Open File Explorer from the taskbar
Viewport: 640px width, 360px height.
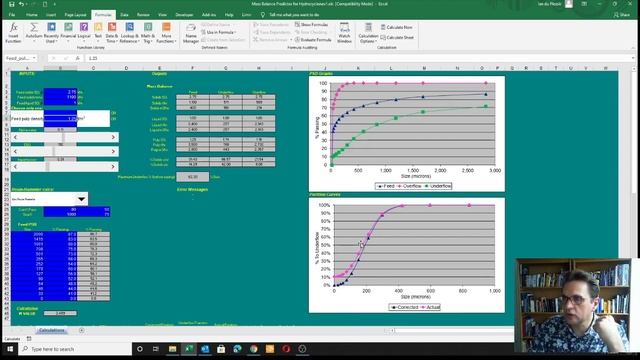(x=173, y=349)
